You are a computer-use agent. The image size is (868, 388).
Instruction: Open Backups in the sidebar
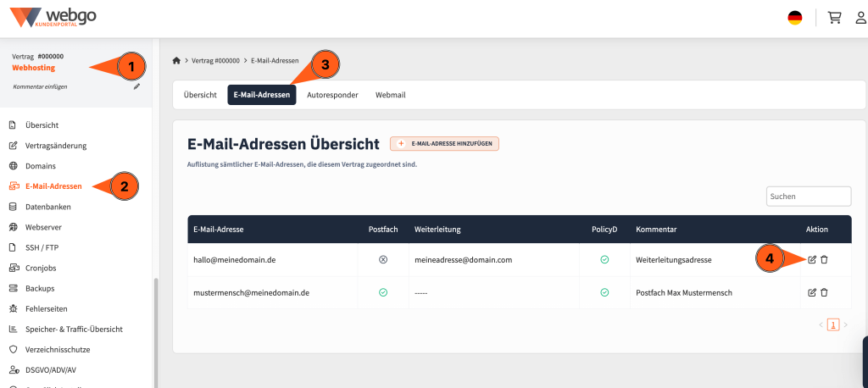tap(40, 288)
